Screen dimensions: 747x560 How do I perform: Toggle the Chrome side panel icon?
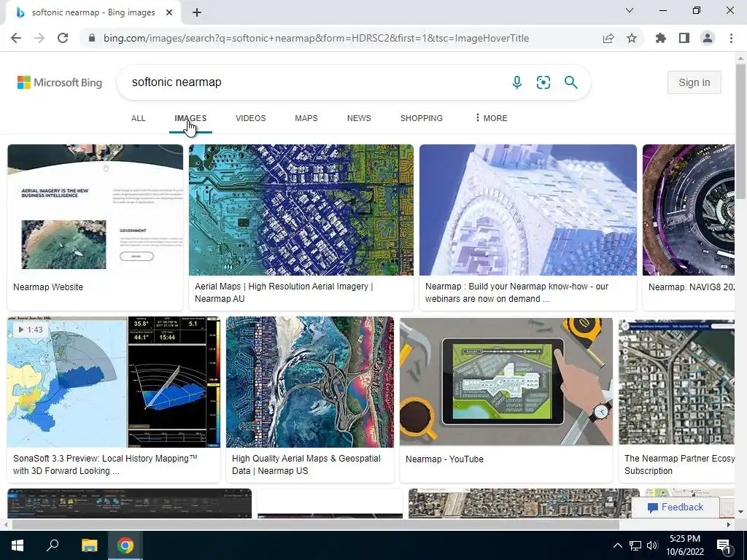[x=684, y=38]
